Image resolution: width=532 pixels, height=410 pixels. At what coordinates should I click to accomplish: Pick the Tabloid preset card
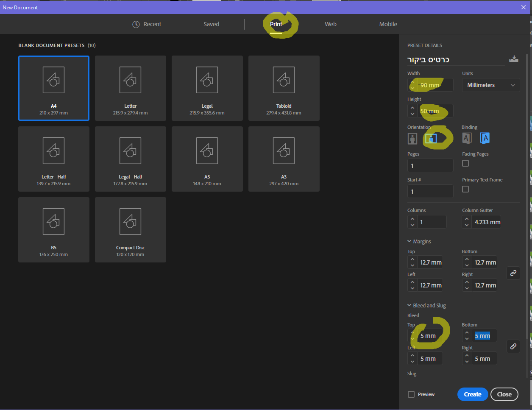pos(284,88)
